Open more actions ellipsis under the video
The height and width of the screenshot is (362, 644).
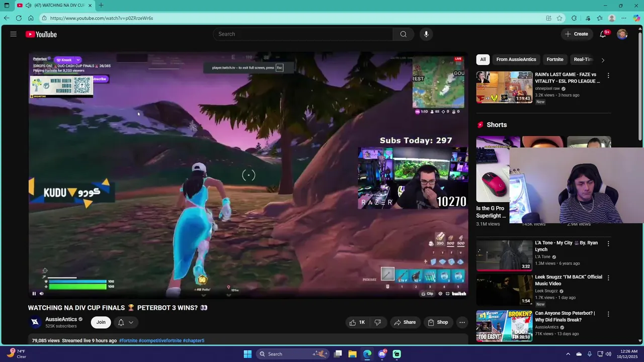[x=462, y=322]
